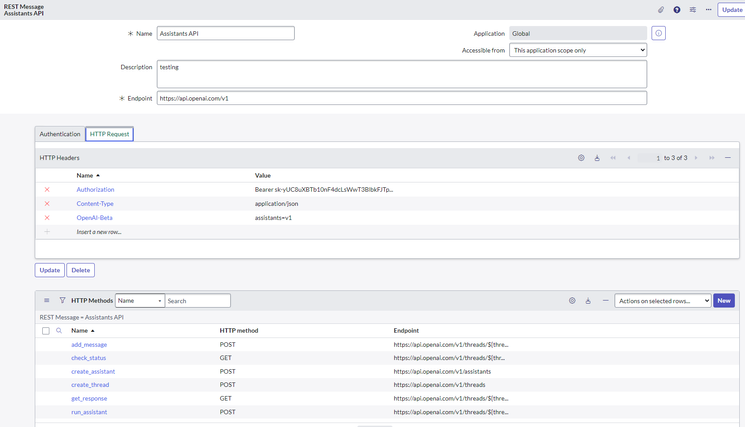Click the HTTP method column header
This screenshot has height=427, width=745.
tap(239, 331)
